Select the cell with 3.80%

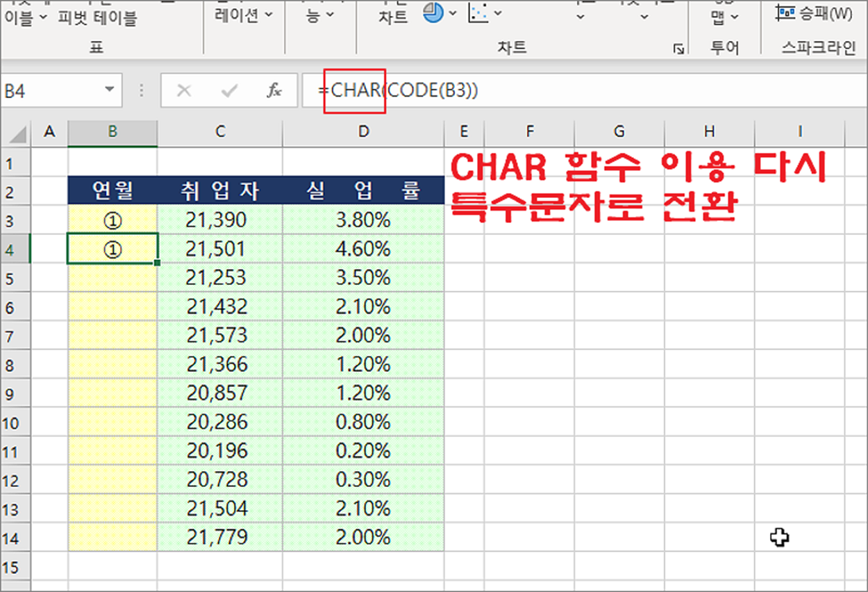coord(363,220)
